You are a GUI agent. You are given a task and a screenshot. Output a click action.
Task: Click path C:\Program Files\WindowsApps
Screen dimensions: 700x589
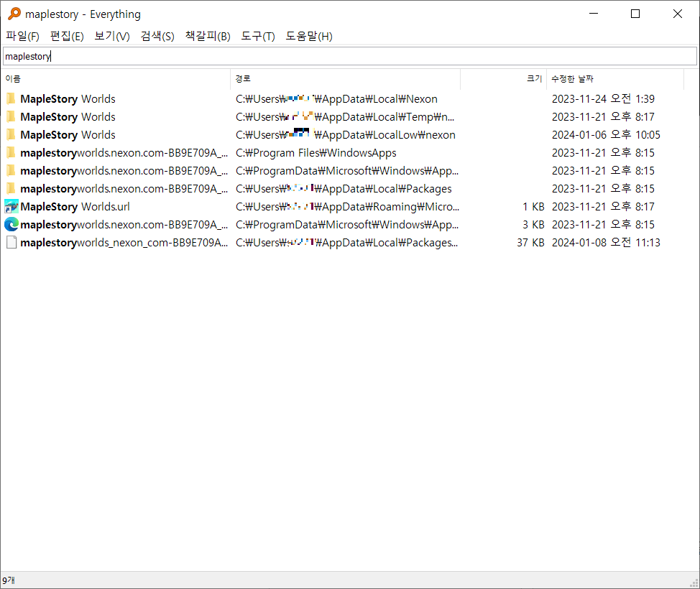tap(316, 152)
